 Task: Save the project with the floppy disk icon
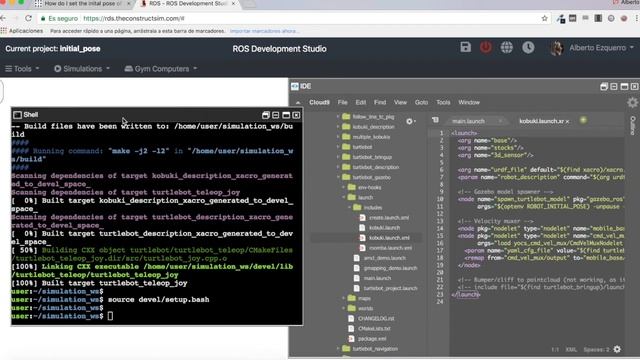tap(465, 47)
